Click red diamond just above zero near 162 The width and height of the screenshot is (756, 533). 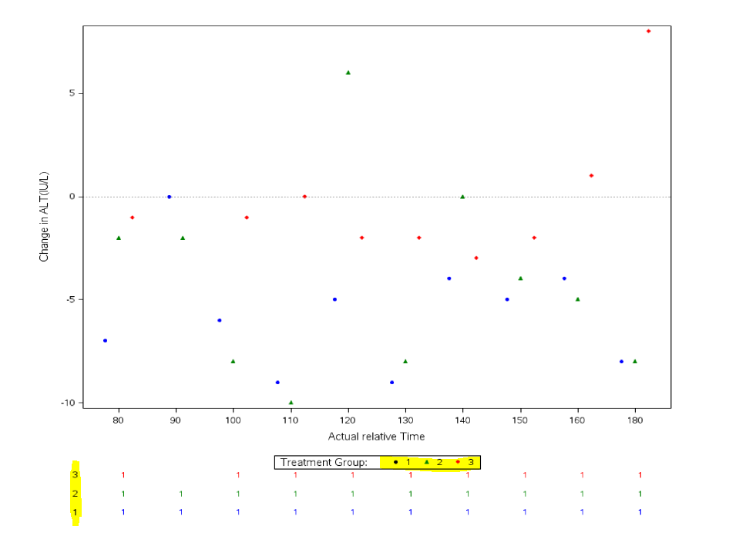coord(591,176)
